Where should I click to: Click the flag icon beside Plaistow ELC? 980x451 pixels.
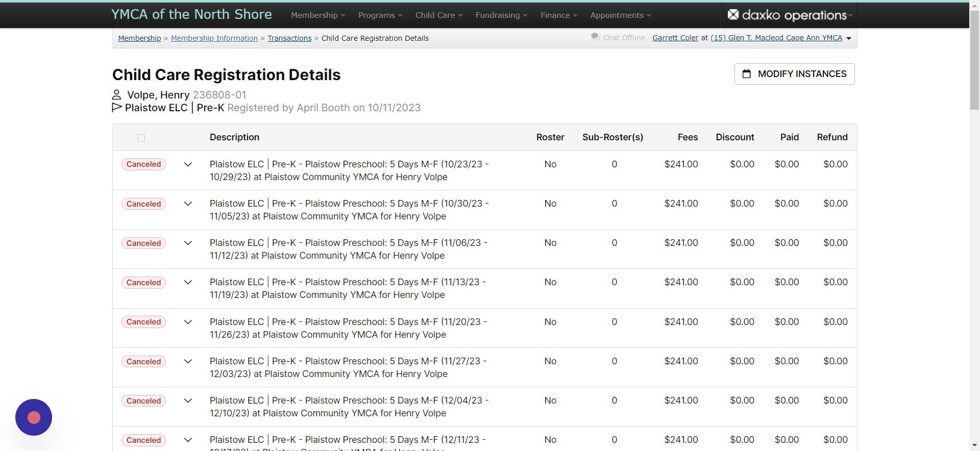click(x=117, y=108)
